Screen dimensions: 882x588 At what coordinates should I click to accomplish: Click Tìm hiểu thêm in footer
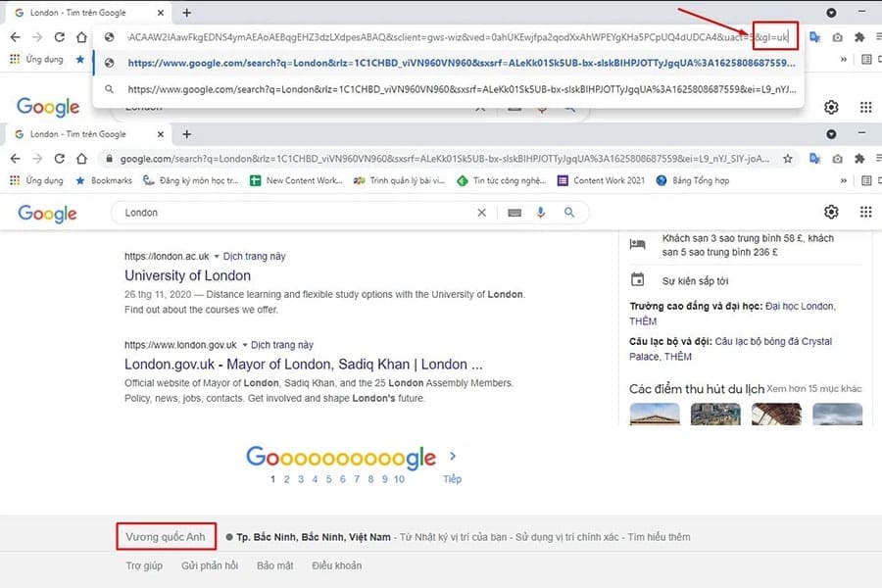tap(659, 537)
